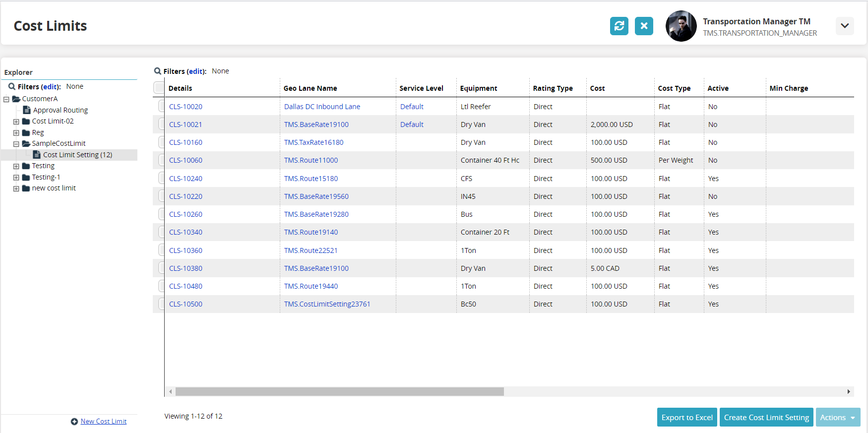868x433 pixels.
Task: Click the table filters magnifier icon
Action: pyautogui.click(x=158, y=71)
